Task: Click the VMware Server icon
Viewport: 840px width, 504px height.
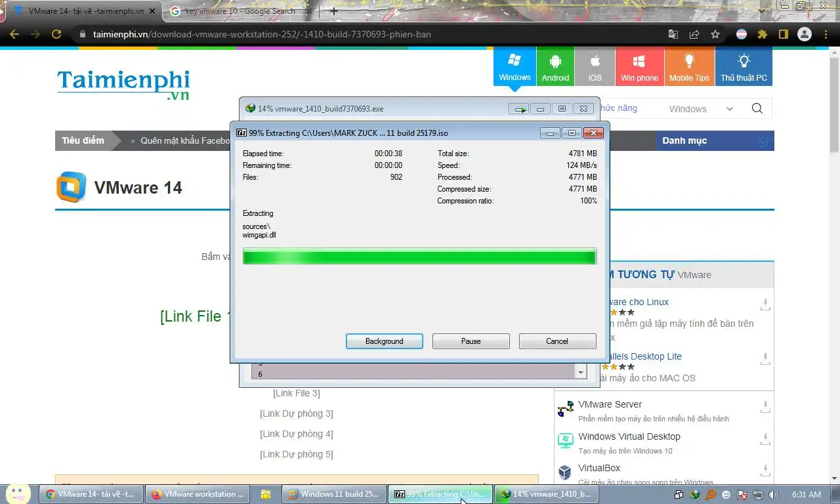Action: 565,409
